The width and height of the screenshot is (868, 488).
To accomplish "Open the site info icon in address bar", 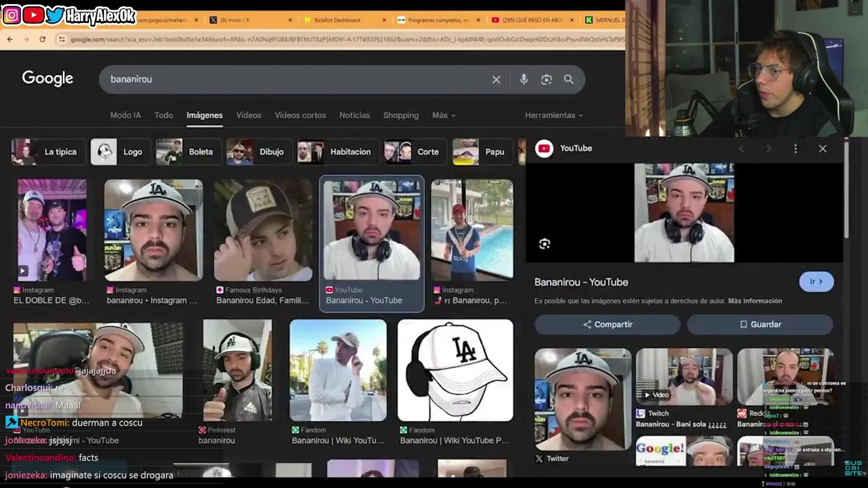I will click(x=62, y=39).
